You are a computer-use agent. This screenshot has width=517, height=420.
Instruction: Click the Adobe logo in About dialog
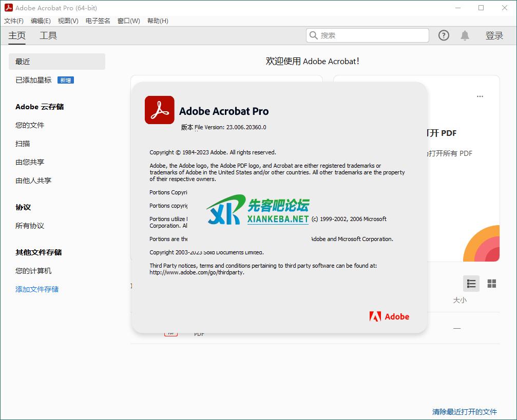tap(389, 316)
